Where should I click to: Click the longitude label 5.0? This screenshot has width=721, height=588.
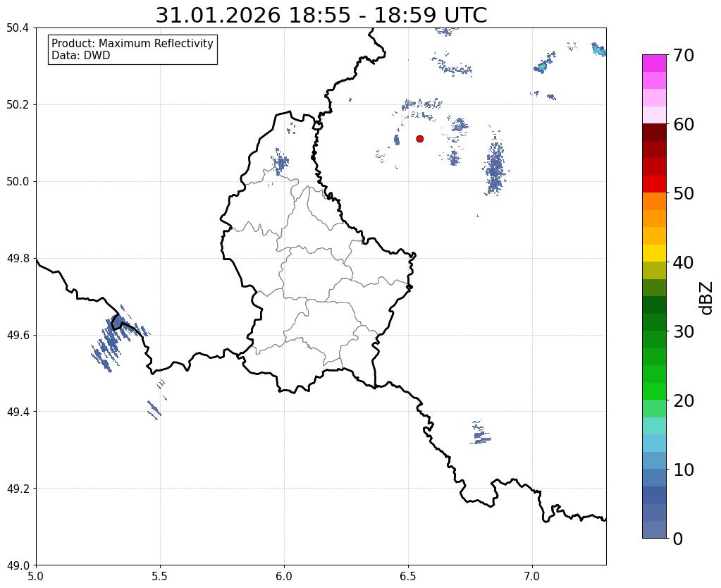[36, 576]
